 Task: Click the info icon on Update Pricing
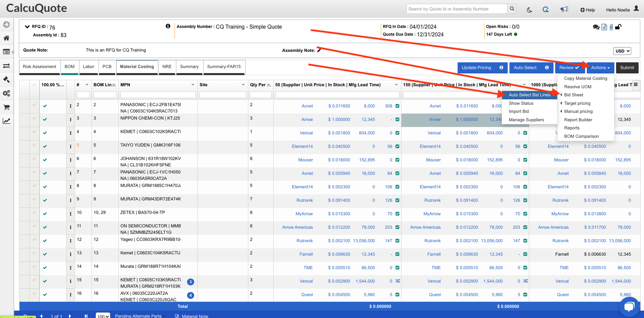point(501,67)
